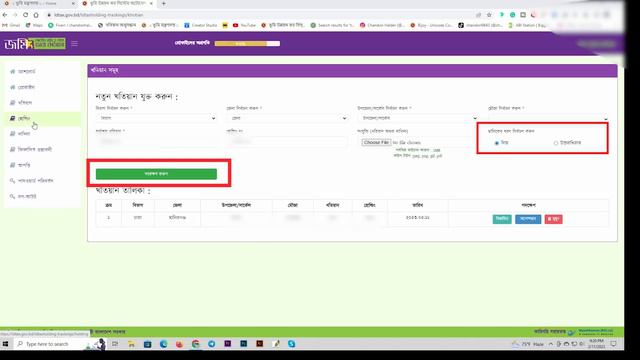
Task: Expand the division select dropdown
Action: point(156,118)
